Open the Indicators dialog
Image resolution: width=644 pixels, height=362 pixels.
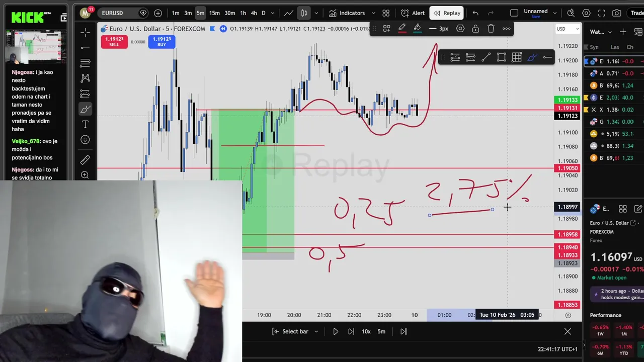(347, 13)
